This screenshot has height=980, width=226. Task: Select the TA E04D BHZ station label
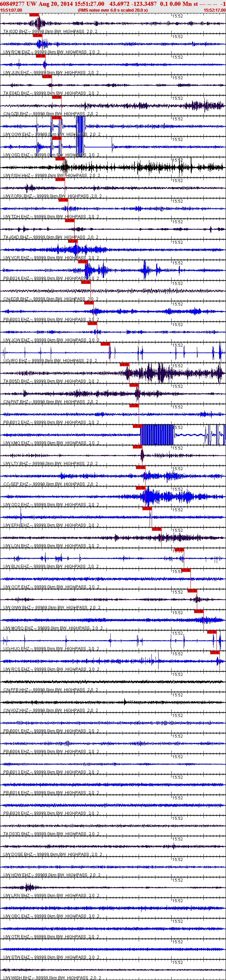[51, 93]
